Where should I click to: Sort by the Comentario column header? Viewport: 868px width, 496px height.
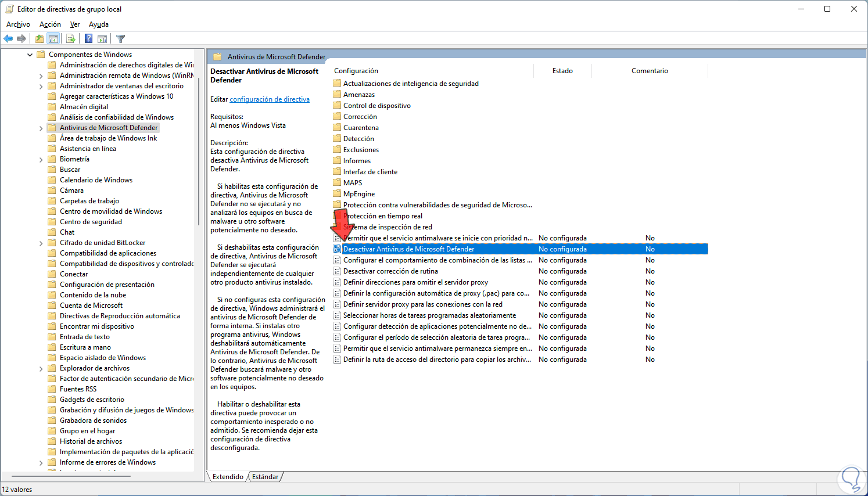point(650,71)
